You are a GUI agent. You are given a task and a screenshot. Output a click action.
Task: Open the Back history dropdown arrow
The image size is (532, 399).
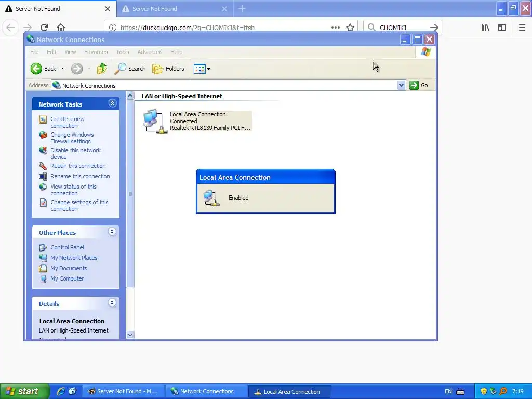(x=62, y=69)
